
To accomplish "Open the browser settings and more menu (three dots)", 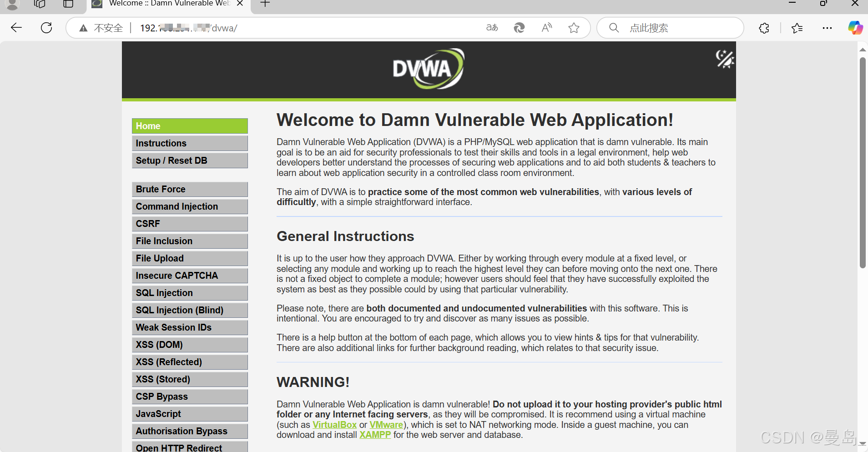I will coord(827,28).
